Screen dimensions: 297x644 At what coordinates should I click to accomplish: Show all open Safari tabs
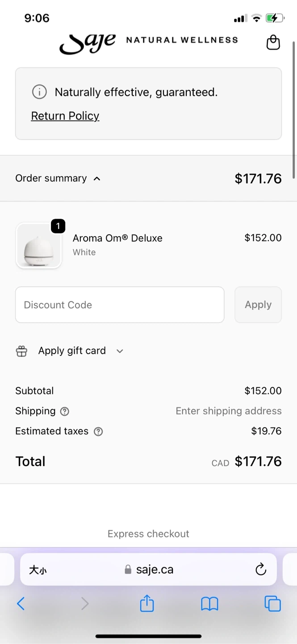point(272,604)
